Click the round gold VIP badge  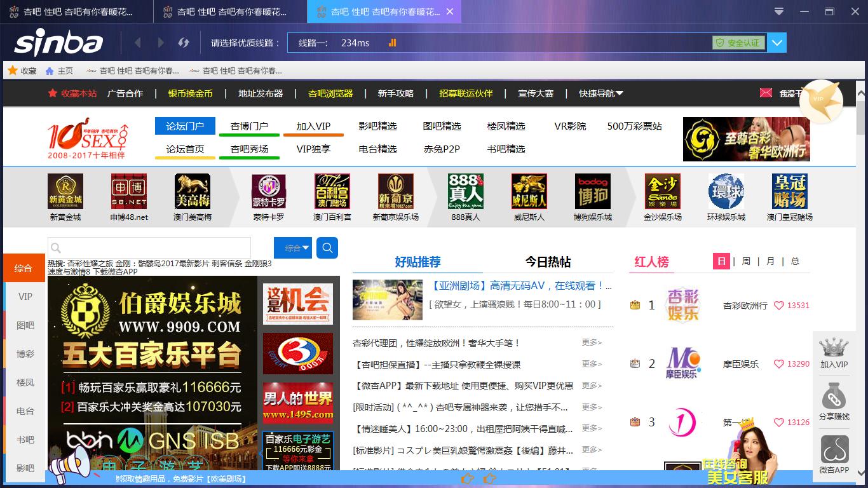(820, 101)
